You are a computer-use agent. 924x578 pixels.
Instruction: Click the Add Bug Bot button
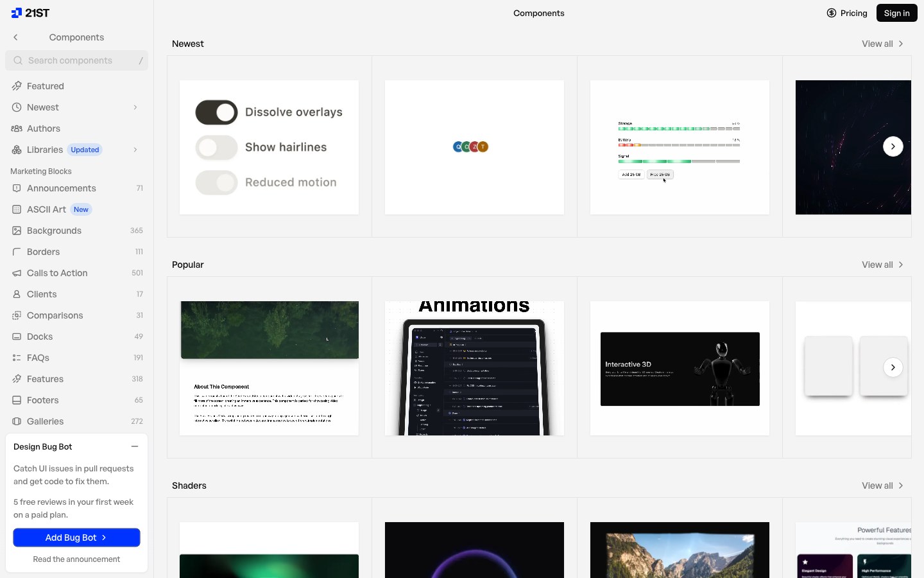(76, 538)
